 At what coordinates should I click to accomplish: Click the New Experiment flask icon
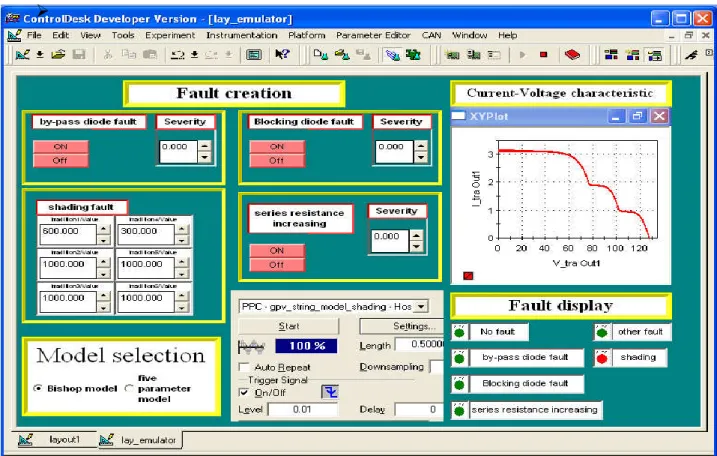click(x=321, y=55)
